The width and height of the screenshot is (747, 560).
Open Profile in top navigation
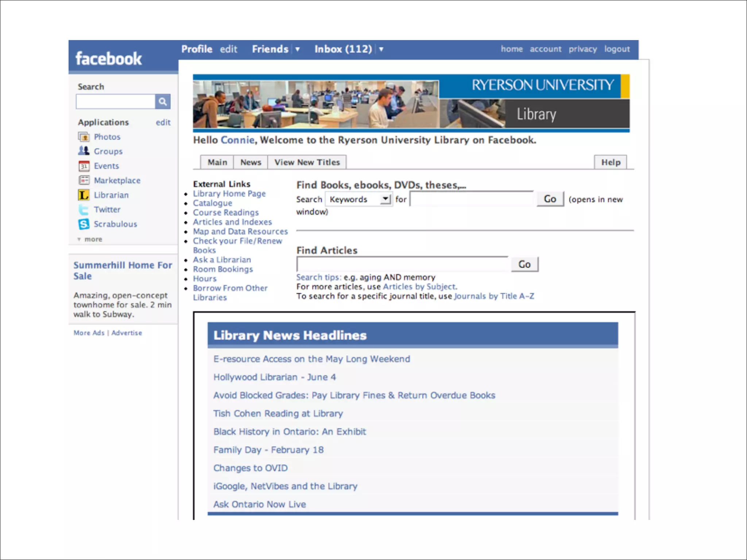coord(197,49)
